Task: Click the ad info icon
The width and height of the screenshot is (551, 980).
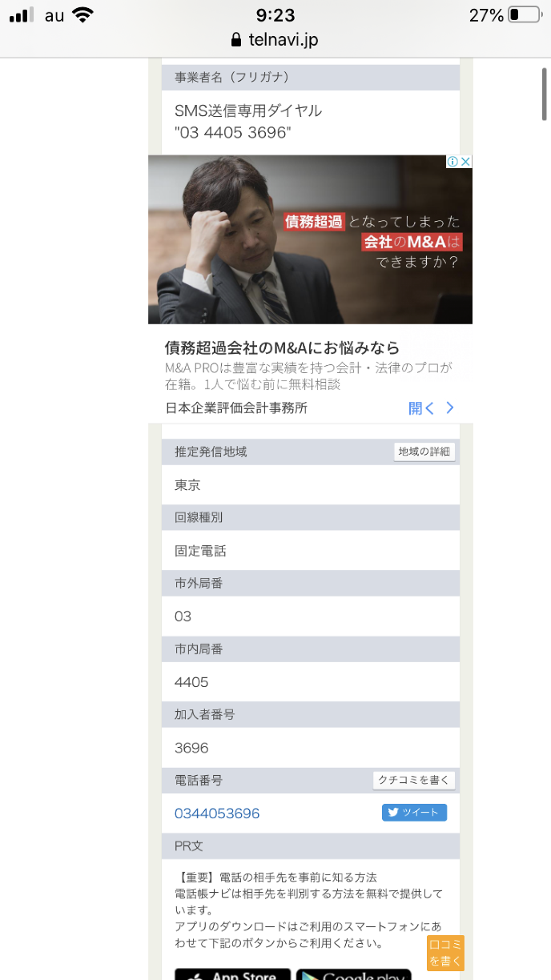Action: click(x=452, y=162)
